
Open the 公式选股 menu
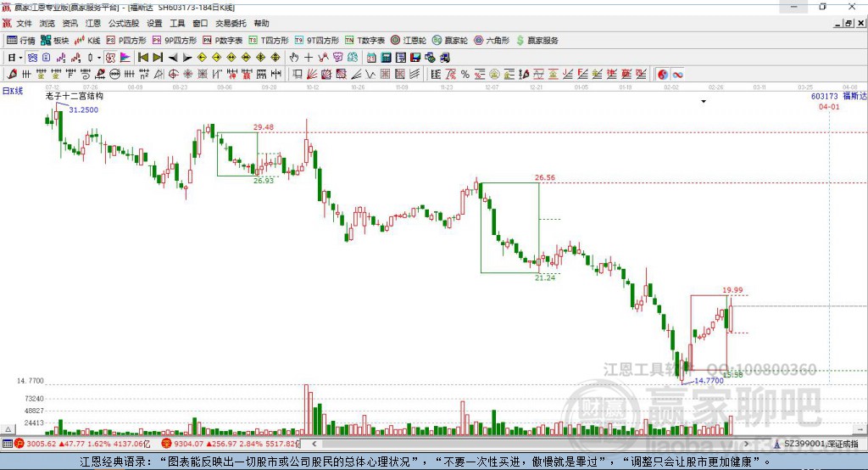[124, 23]
